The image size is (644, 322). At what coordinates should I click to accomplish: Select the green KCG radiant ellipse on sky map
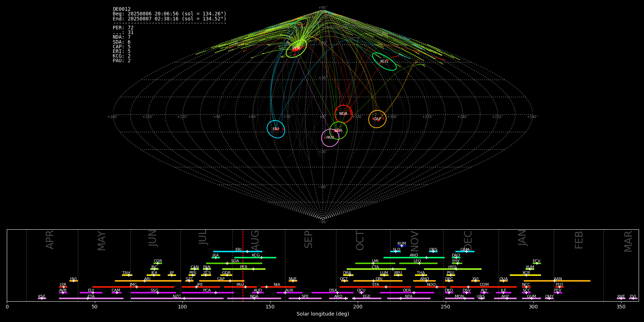[384, 62]
